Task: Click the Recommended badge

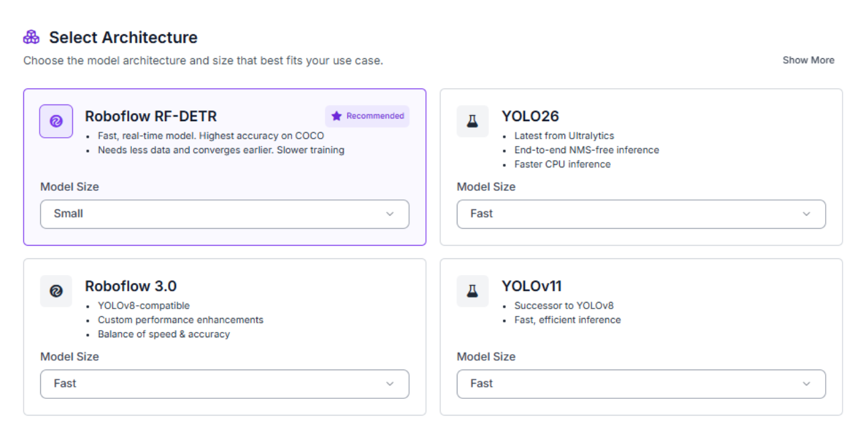Action: coord(368,116)
